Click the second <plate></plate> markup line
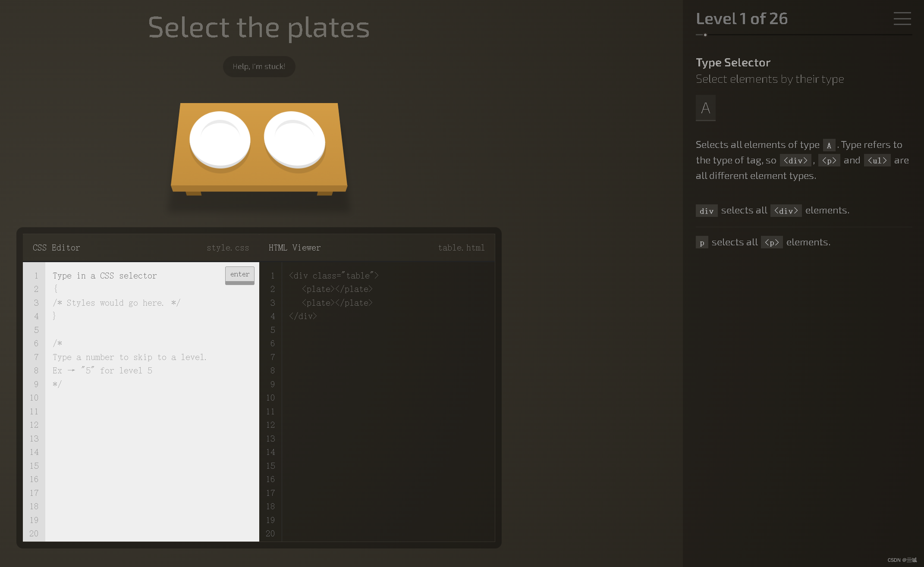The height and width of the screenshot is (567, 924). 337,303
